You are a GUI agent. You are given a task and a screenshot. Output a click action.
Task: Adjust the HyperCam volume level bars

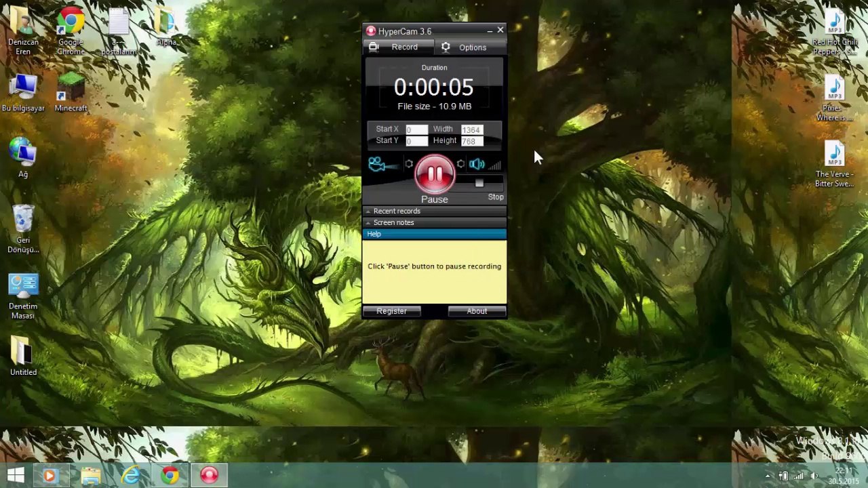(494, 165)
